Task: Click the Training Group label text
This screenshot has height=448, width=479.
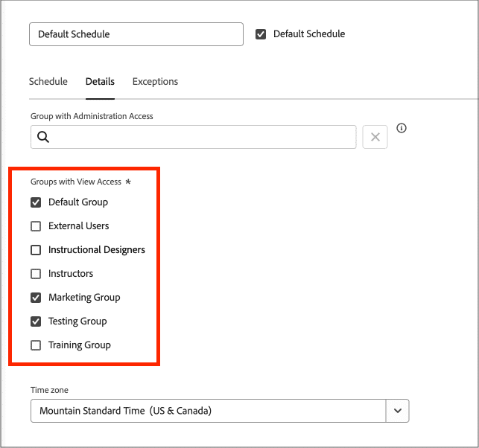Action: point(80,345)
